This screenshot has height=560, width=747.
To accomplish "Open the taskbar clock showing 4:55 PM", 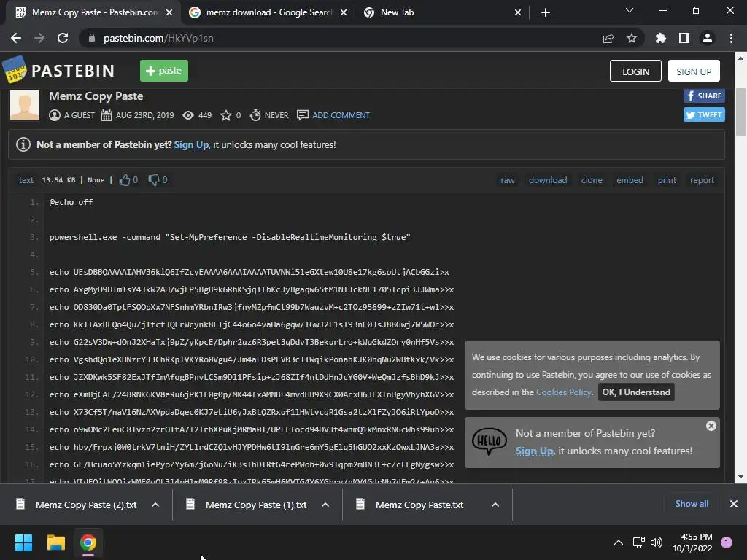I will pyautogui.click(x=693, y=542).
